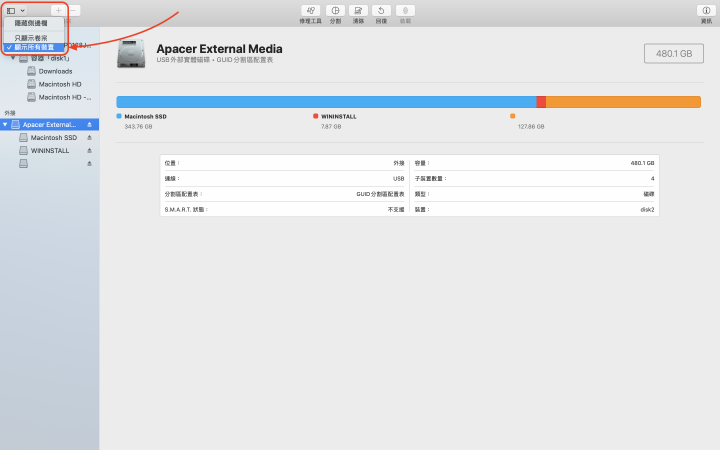The height and width of the screenshot is (450, 720).
Task: Open the Partition (分割) tool
Action: [x=335, y=11]
